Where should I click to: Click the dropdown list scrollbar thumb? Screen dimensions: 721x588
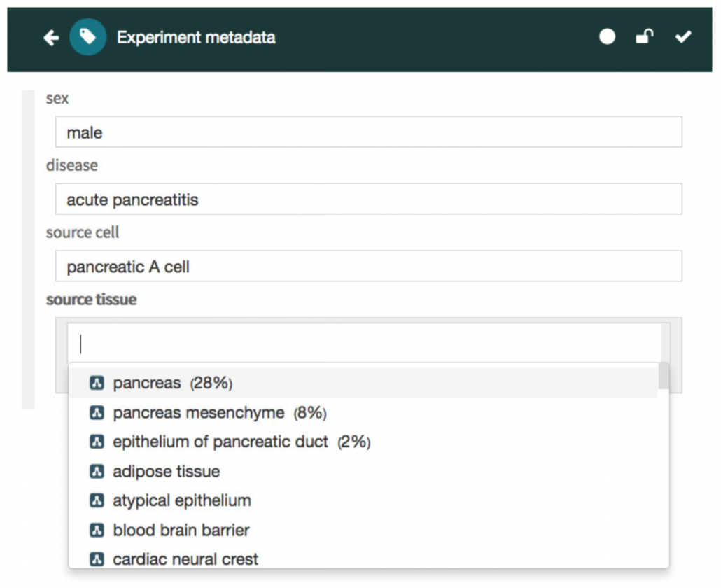coord(664,376)
